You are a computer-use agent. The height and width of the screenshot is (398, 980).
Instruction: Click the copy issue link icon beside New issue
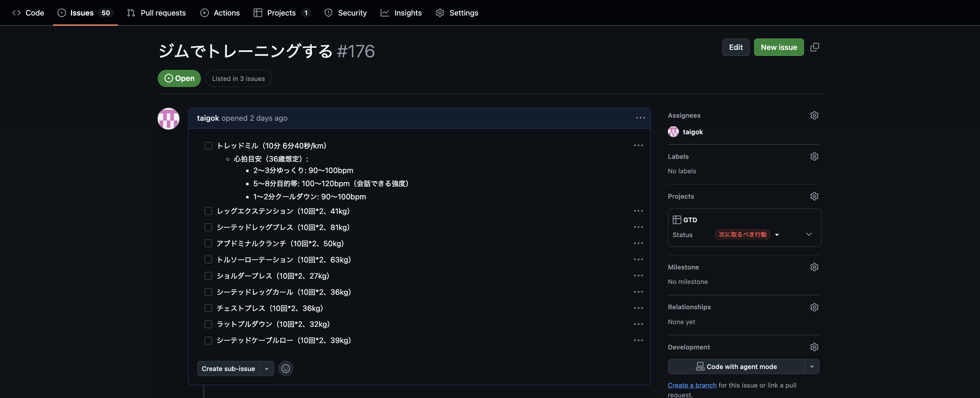[x=815, y=47]
